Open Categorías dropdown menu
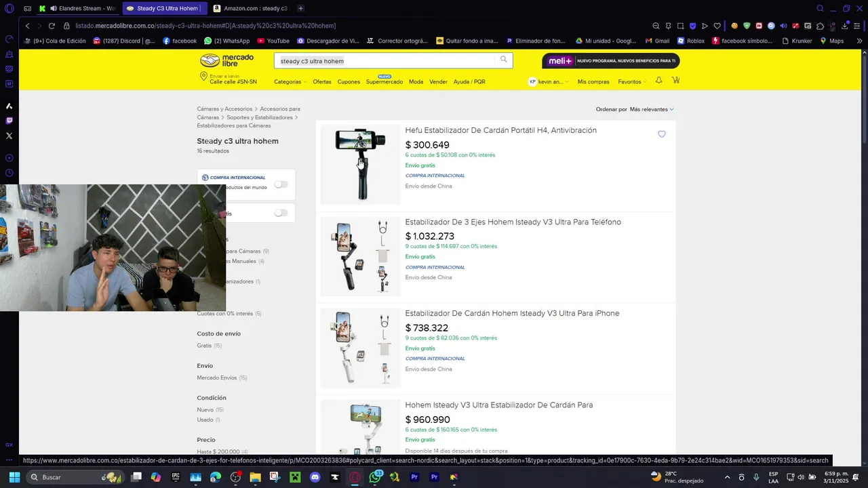 click(x=290, y=81)
